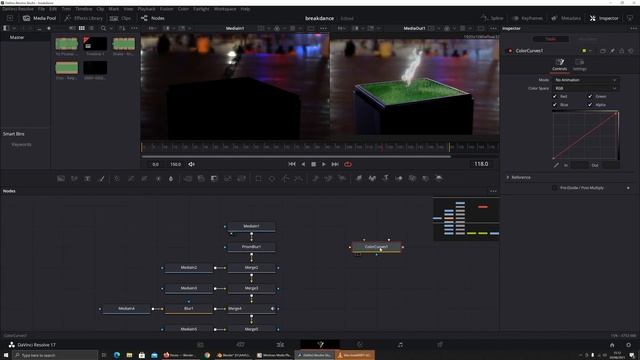The image size is (640, 360).
Task: Play the clip forward
Action: click(324, 164)
